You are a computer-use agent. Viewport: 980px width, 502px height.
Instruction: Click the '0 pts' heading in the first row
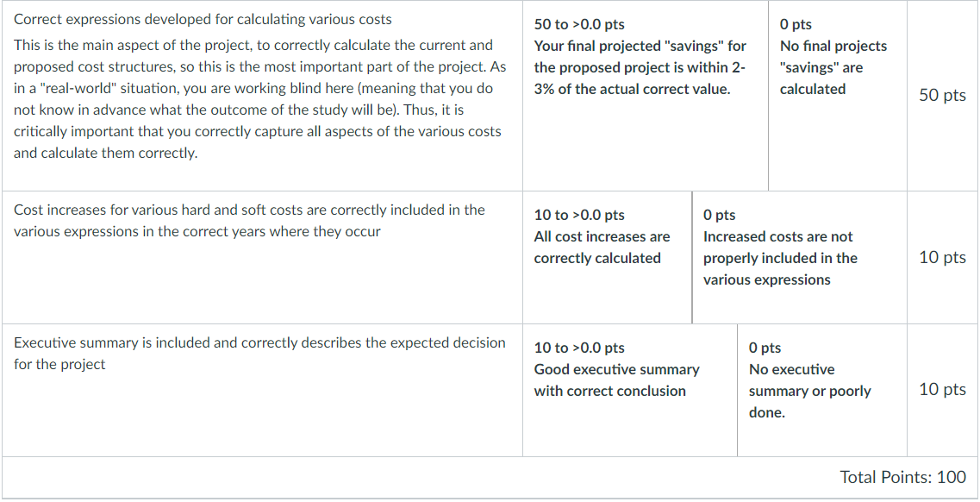pyautogui.click(x=796, y=24)
